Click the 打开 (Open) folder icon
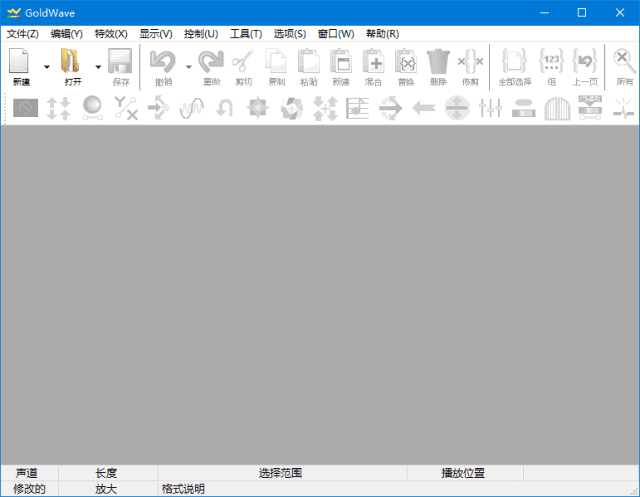 tap(71, 61)
